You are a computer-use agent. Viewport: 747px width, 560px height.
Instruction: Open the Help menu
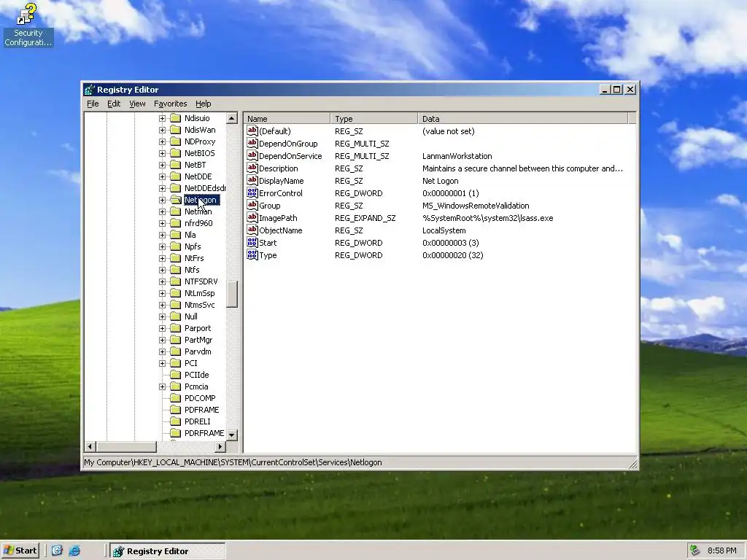coord(203,104)
